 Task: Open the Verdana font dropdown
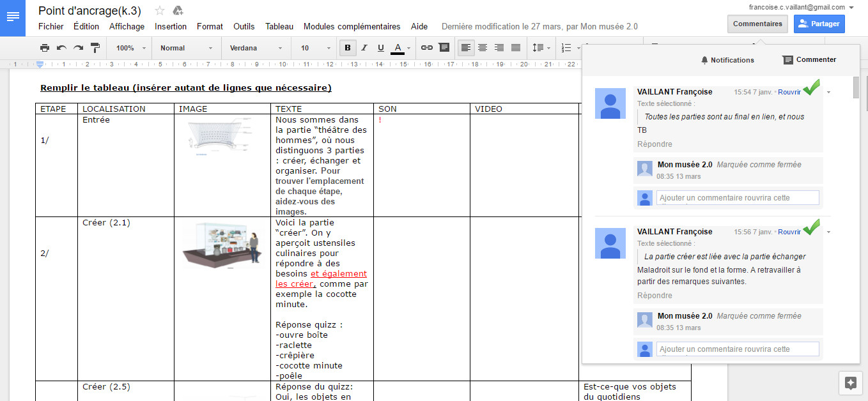pyautogui.click(x=256, y=48)
